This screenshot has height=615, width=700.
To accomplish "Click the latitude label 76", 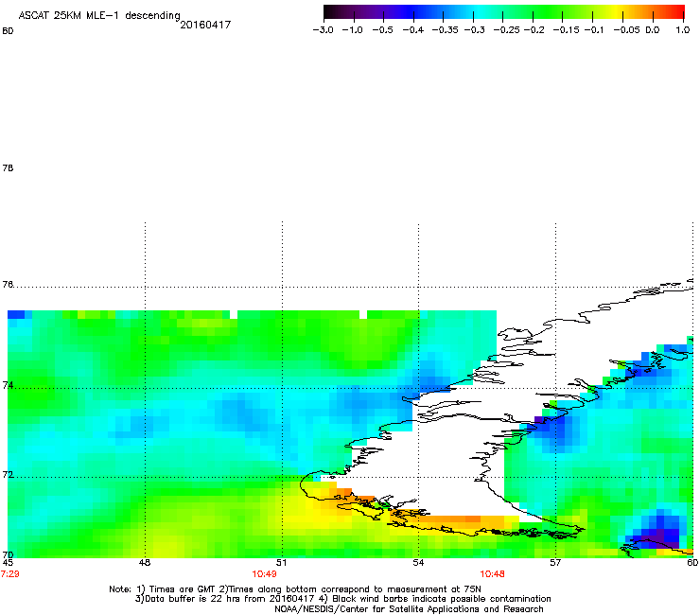I will click(x=8, y=284).
